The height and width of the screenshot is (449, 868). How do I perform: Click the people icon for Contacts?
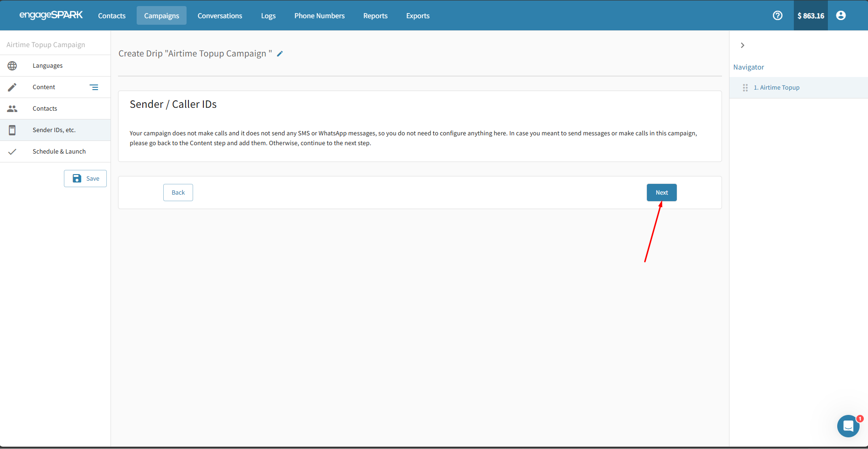coord(12,109)
